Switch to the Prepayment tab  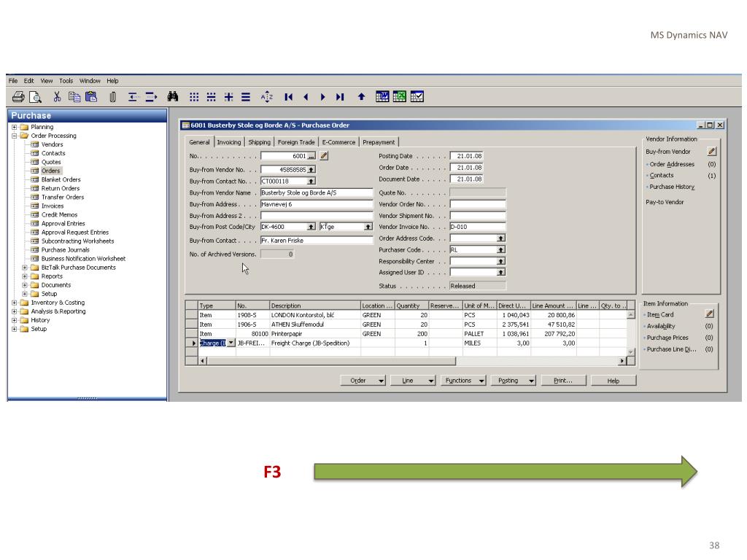click(x=379, y=142)
